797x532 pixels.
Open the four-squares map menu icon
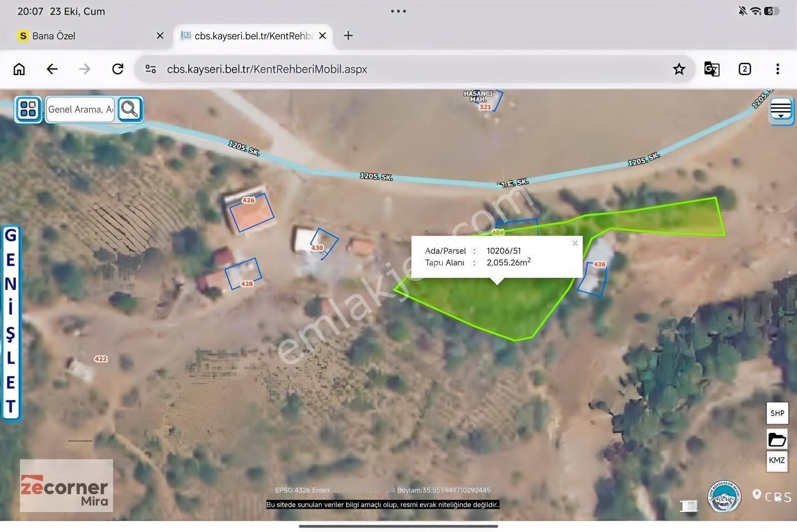pos(28,109)
